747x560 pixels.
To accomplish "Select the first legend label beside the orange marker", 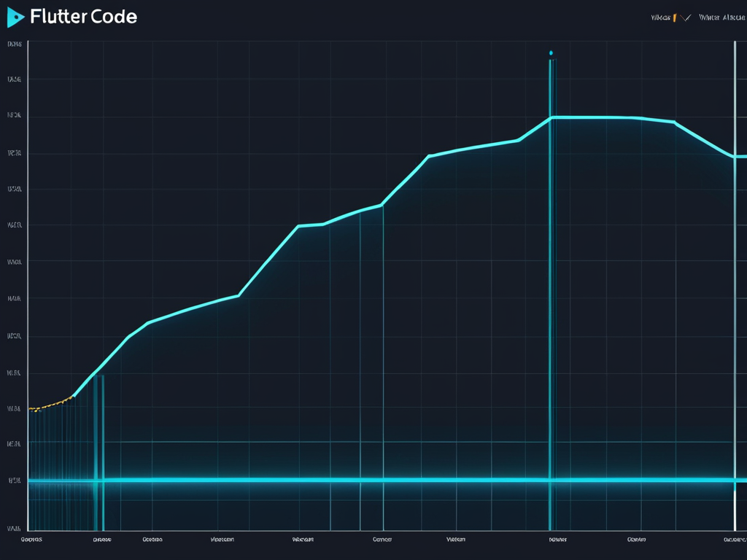I will (660, 17).
